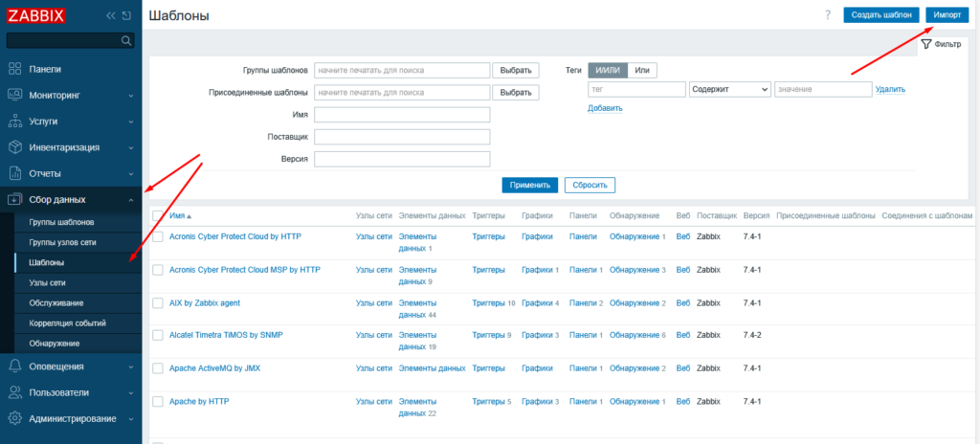Check the Apache by HTTP row checkbox
The height and width of the screenshot is (444, 980).
pyautogui.click(x=157, y=401)
